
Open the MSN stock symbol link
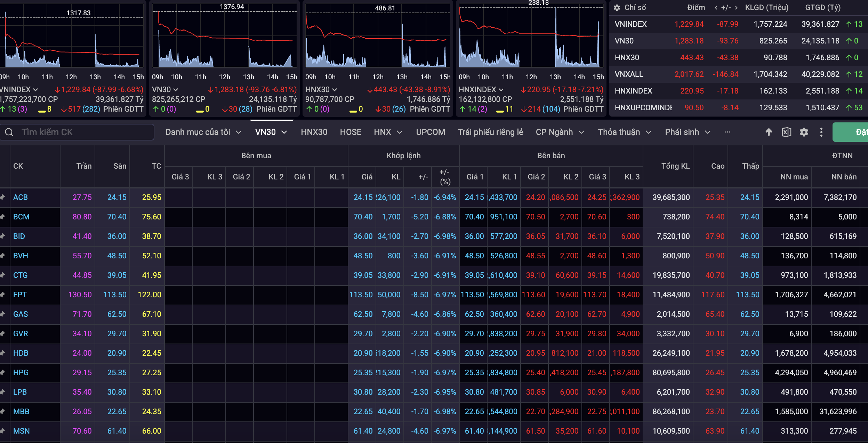coord(21,431)
